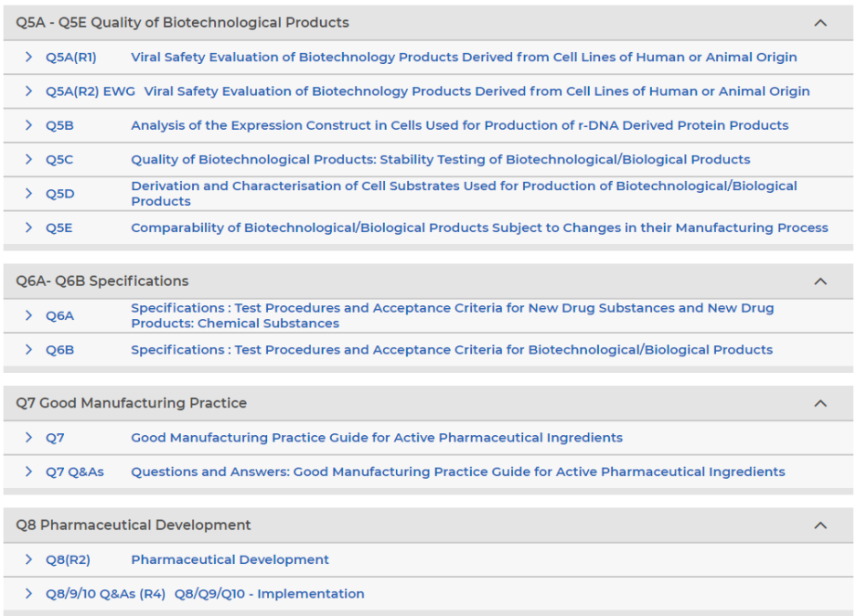Expand the Q5A(R1) row chevron
The width and height of the screenshot is (856, 616).
pos(29,57)
